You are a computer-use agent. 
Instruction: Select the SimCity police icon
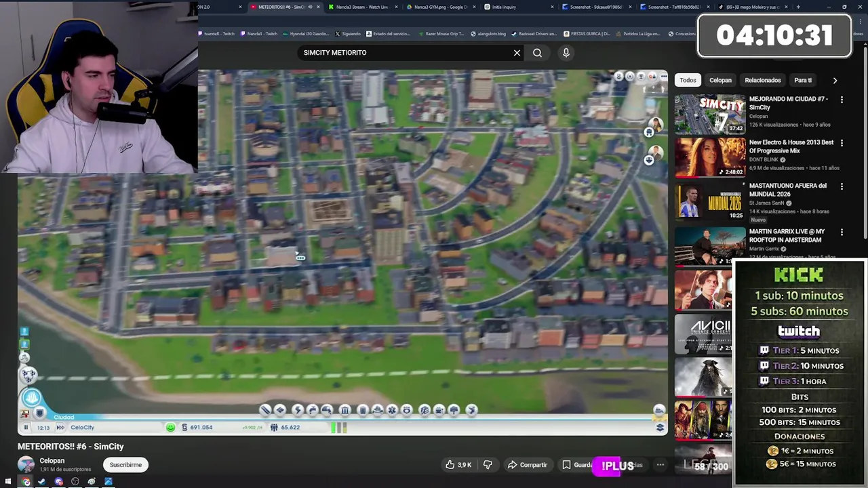(407, 410)
